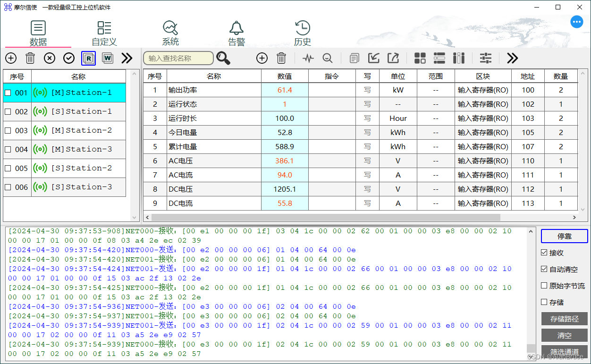Viewport: 591px width, 364px height.
Task: Click the trash icon in station list toolbar
Action: (x=30, y=58)
